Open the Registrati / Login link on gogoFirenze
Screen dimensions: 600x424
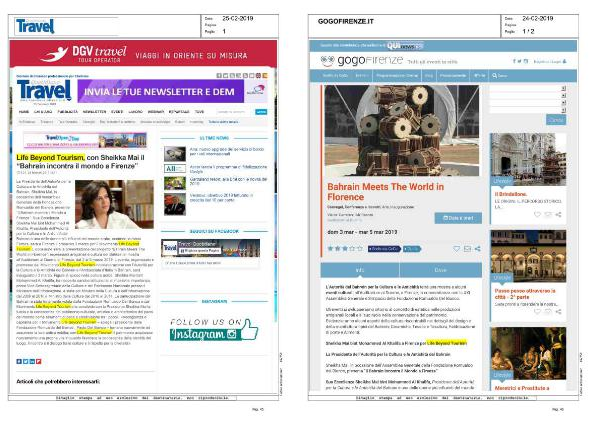point(550,61)
